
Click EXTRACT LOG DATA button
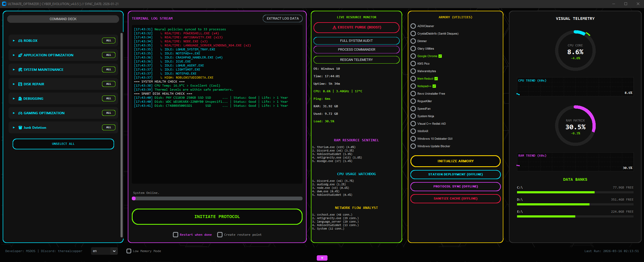coord(283,19)
